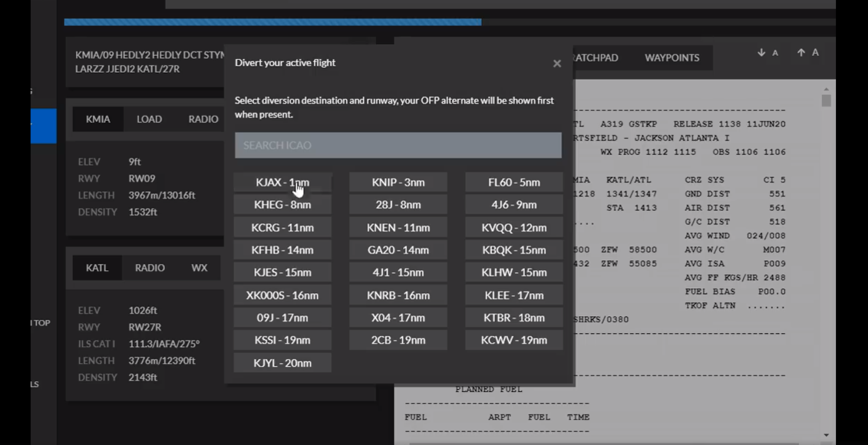
Task: Open the arrival RADIO tab beside KATL
Action: [x=150, y=268]
